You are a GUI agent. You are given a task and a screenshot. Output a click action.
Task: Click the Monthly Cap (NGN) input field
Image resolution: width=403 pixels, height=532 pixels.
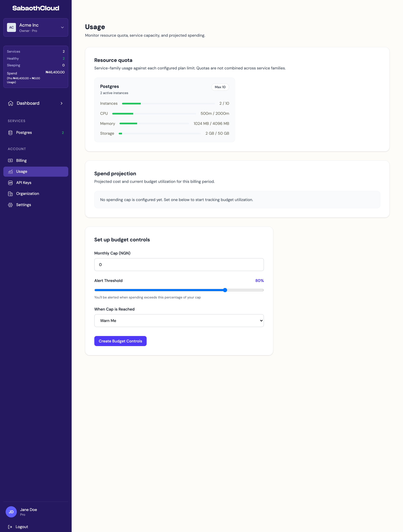click(x=179, y=265)
